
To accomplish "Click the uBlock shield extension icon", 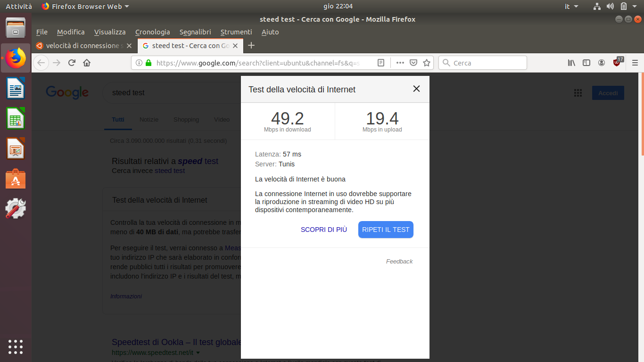I will [618, 62].
